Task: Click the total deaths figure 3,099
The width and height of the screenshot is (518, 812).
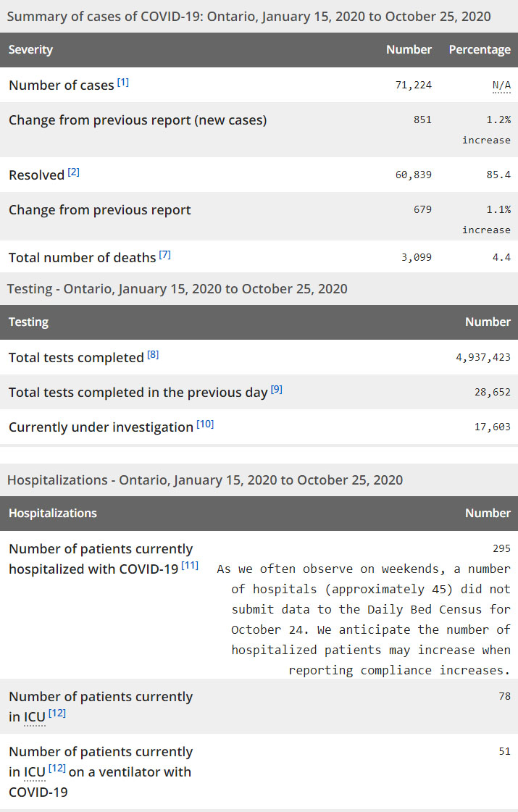Action: click(416, 257)
